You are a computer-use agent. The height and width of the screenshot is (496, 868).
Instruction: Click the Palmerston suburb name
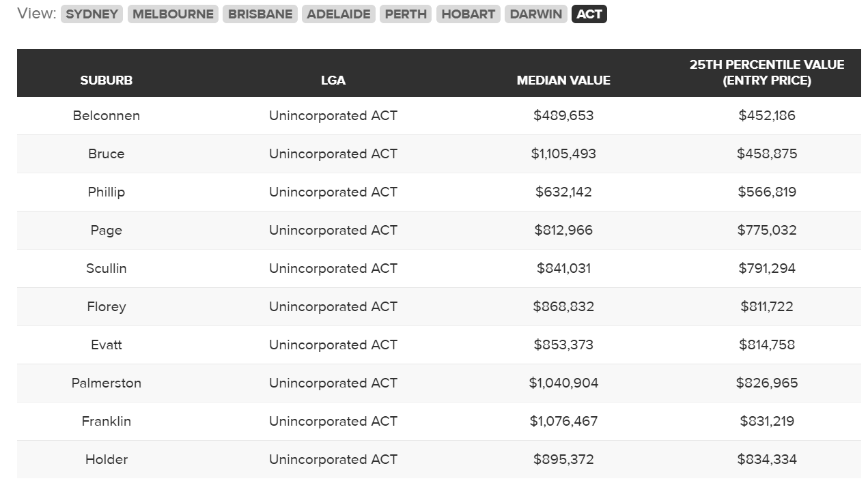pos(107,383)
